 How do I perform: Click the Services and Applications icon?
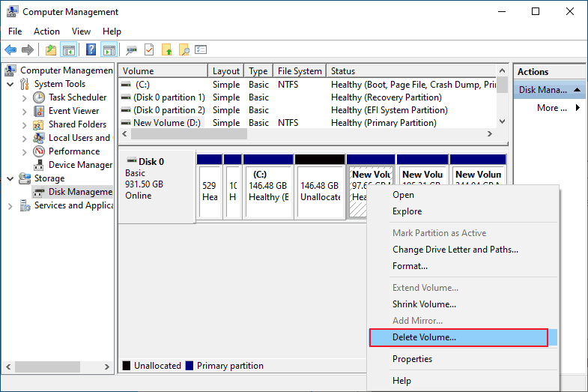point(25,205)
